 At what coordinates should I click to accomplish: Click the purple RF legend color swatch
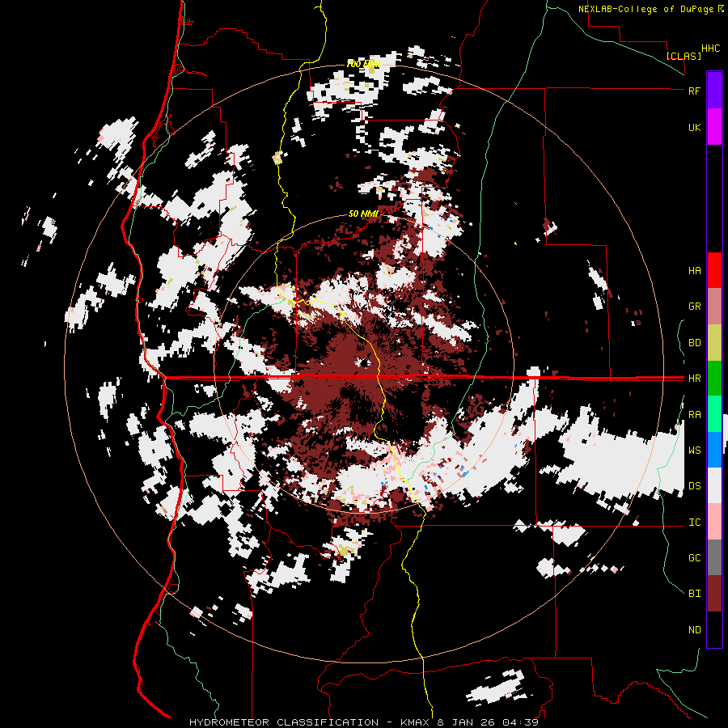click(x=714, y=90)
